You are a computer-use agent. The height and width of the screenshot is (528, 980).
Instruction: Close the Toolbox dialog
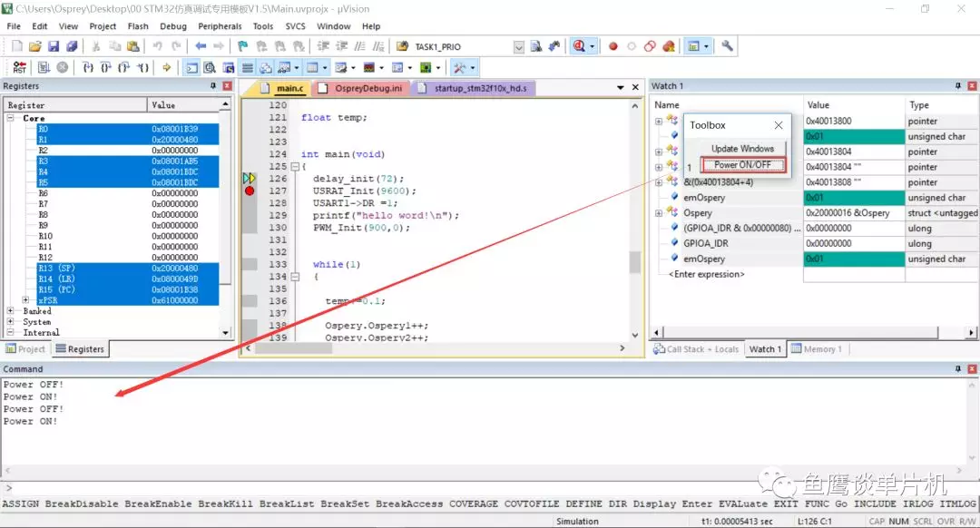(779, 125)
